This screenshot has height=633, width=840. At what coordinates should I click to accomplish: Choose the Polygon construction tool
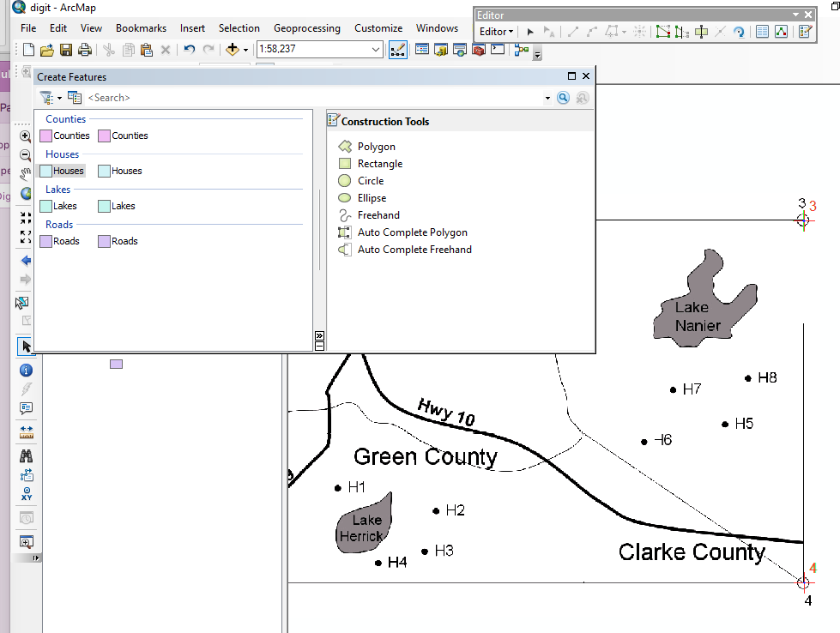(376, 147)
